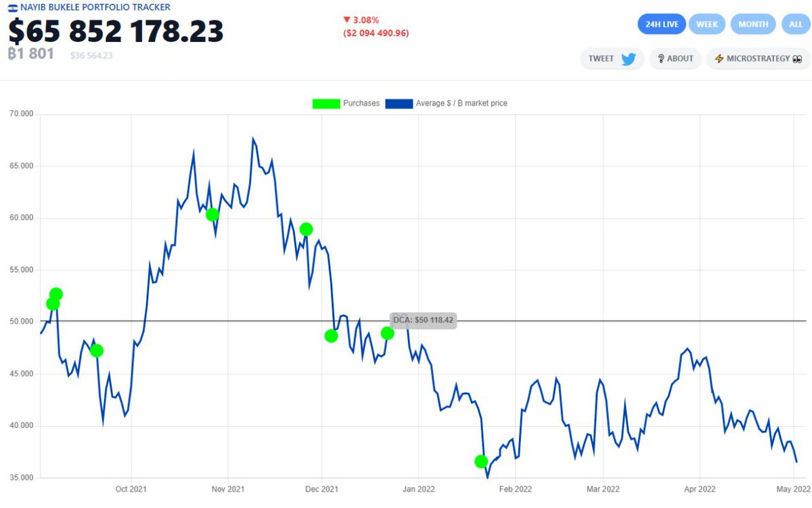Switch to WEEK view
Screen dimensions: 812x508
pyautogui.click(x=707, y=24)
